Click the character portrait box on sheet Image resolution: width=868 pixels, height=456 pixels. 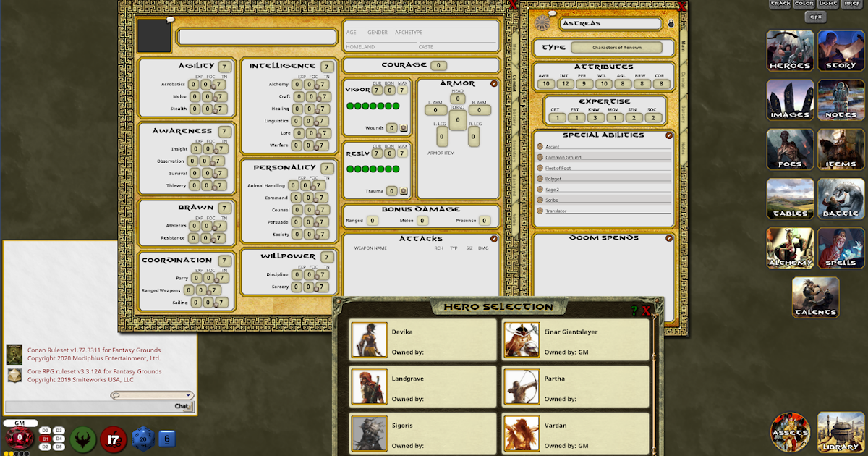(x=154, y=36)
